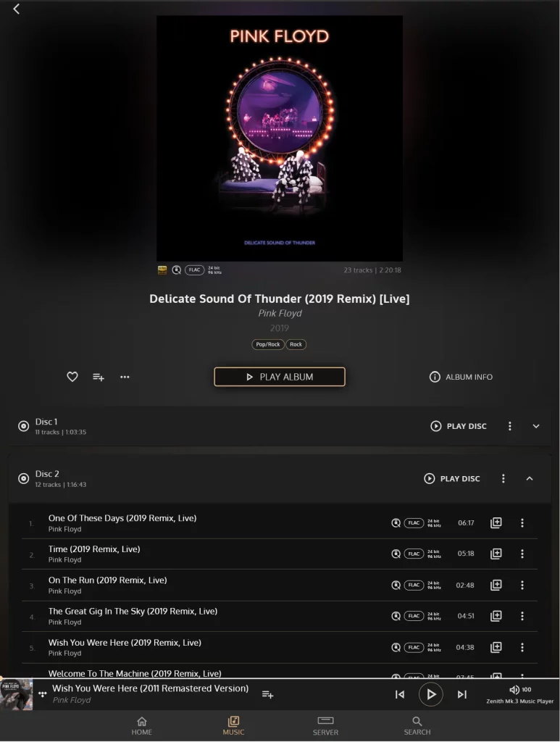Open Disc 2 three-dot menu

pos(503,478)
